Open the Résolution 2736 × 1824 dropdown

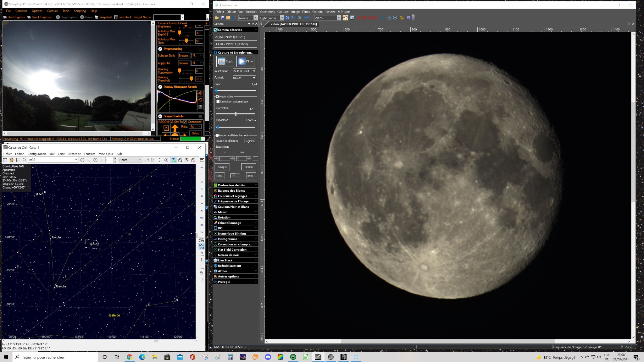coord(244,71)
